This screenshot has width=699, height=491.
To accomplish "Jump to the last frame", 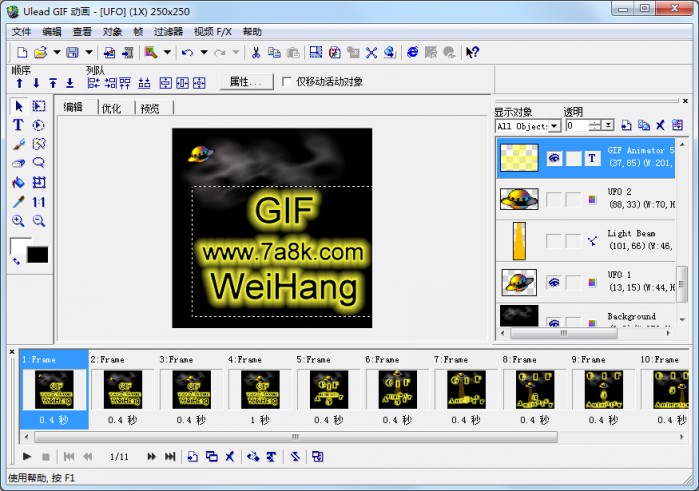I will [170, 456].
